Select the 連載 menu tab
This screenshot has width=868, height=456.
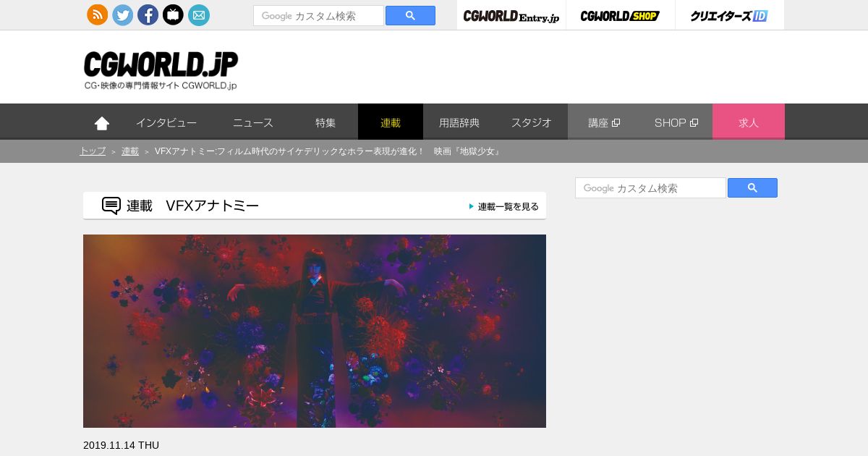pos(391,122)
